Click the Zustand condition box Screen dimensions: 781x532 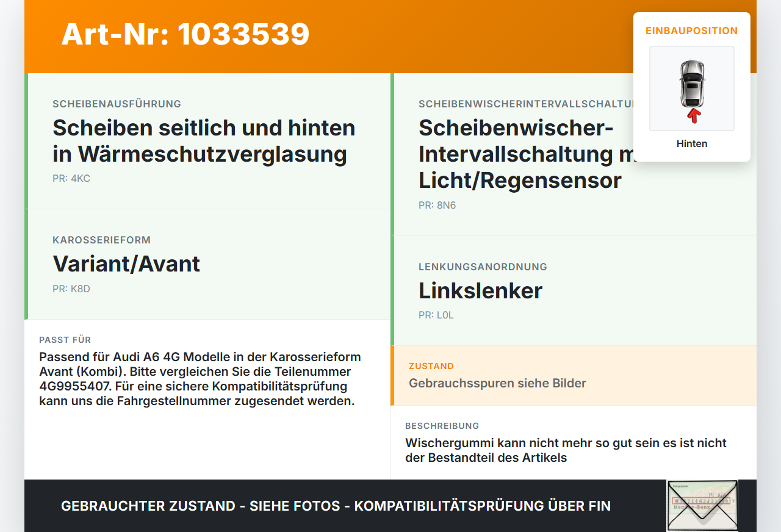(x=574, y=376)
